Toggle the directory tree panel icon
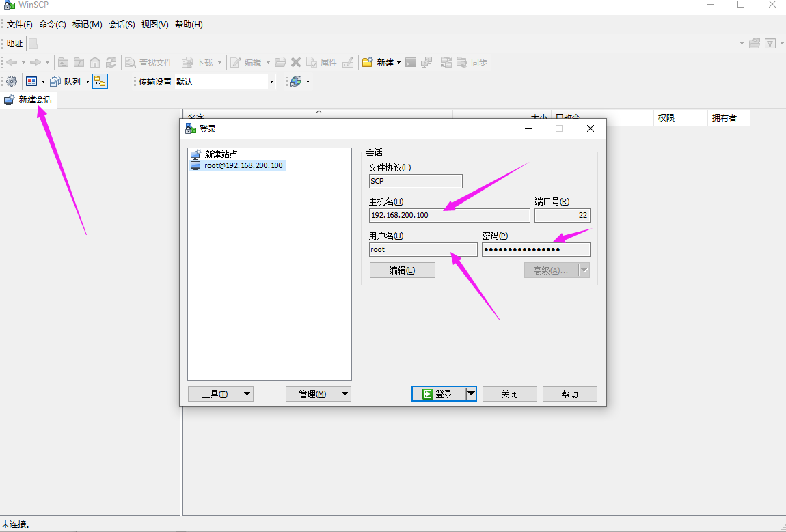This screenshot has height=532, width=786. click(100, 81)
